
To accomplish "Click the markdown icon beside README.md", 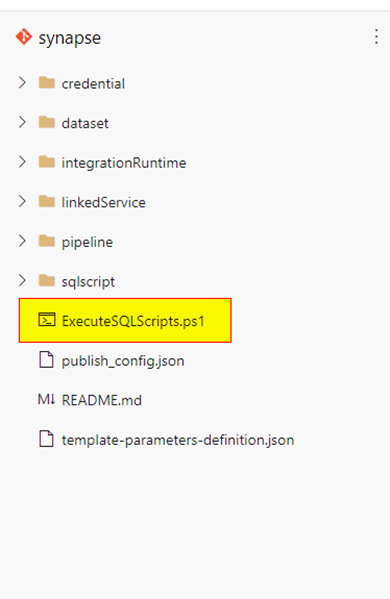I will 46,400.
